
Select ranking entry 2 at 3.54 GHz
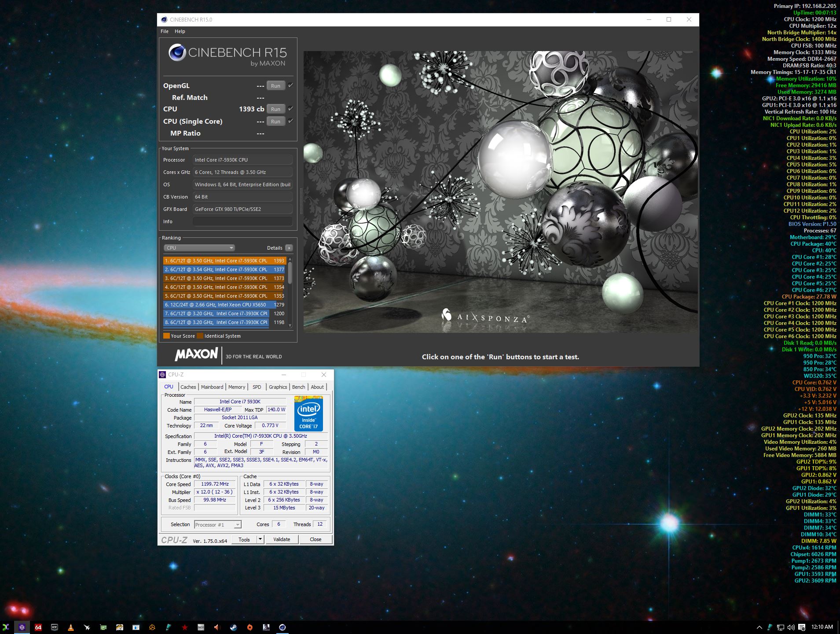[224, 269]
